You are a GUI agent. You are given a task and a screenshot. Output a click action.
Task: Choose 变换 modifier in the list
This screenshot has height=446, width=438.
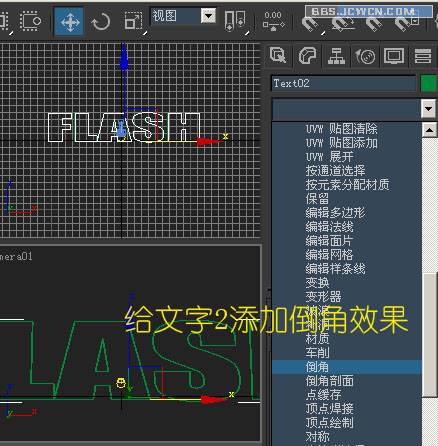317,283
